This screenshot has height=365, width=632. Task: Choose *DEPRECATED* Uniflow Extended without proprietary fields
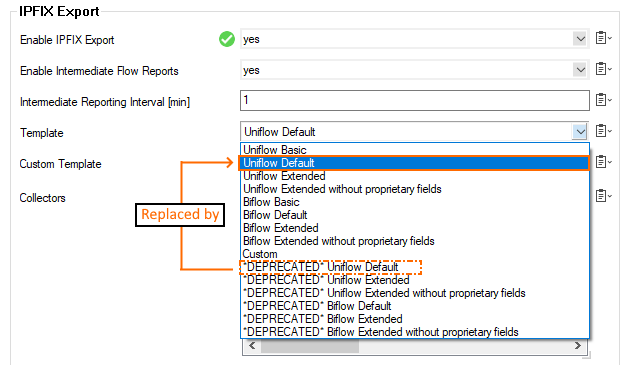415,293
